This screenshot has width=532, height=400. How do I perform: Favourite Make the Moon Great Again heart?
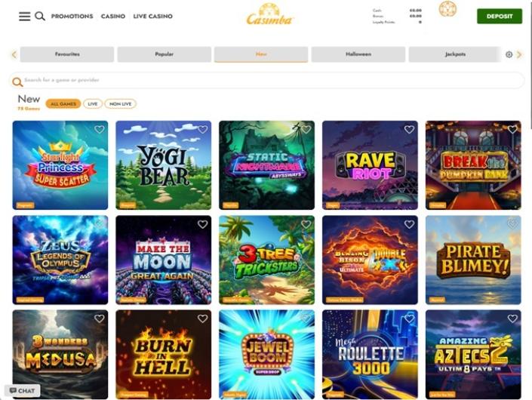(x=202, y=224)
